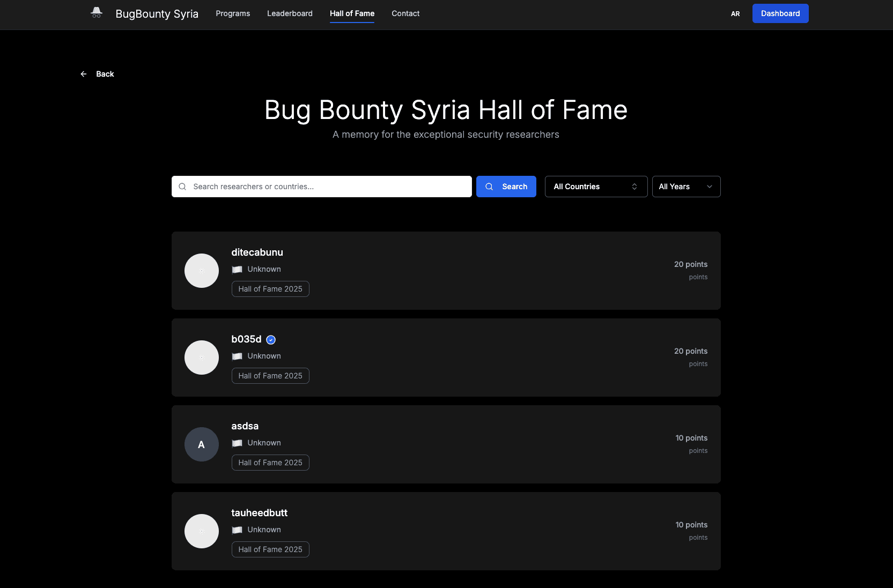This screenshot has width=893, height=588.
Task: Switch language with the AR button
Action: click(x=735, y=14)
